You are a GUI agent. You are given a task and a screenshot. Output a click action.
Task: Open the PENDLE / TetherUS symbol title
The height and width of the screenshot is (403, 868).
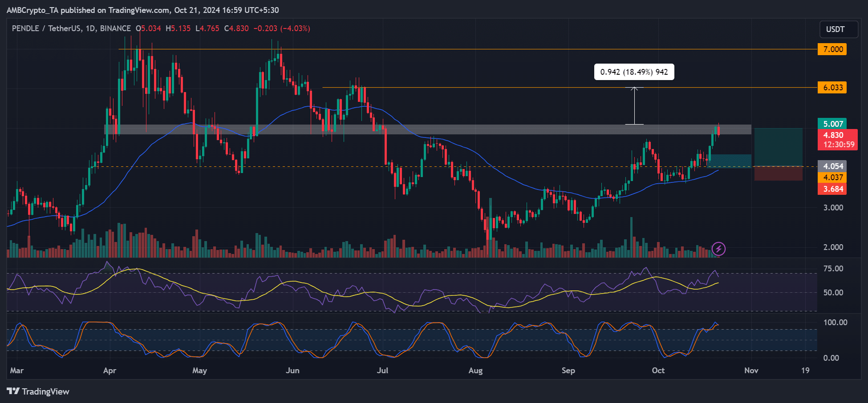(x=47, y=28)
